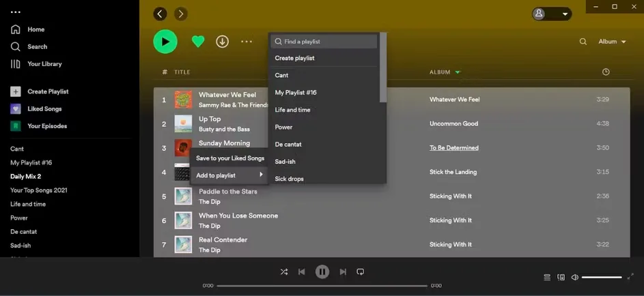
Task: Select the Paddle to the Stars track title
Action: [x=228, y=192]
